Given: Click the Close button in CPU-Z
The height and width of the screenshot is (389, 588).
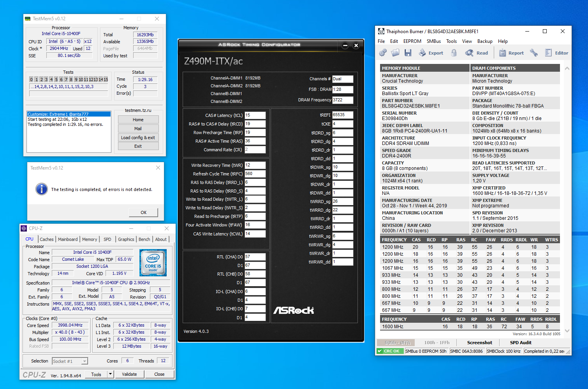Looking at the screenshot, I should click(159, 374).
